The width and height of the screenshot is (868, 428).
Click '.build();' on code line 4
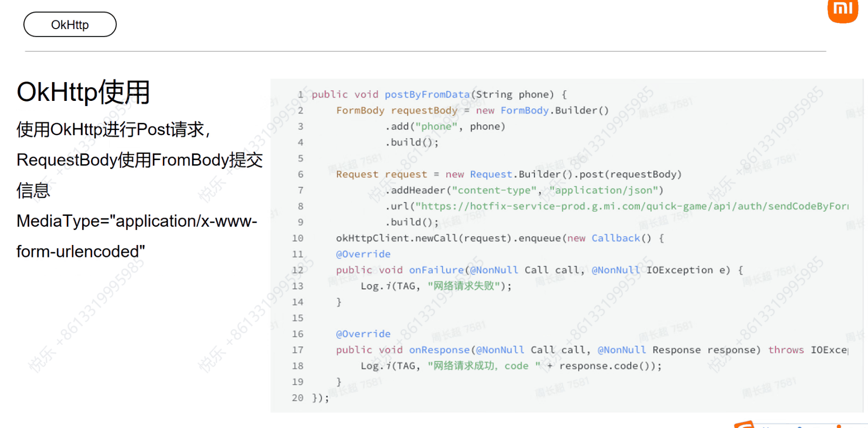pyautogui.click(x=412, y=142)
